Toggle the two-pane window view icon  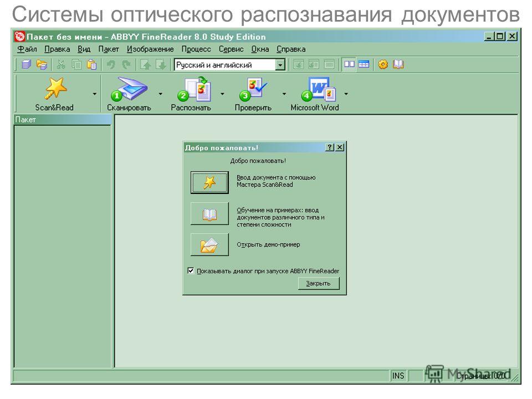349,64
